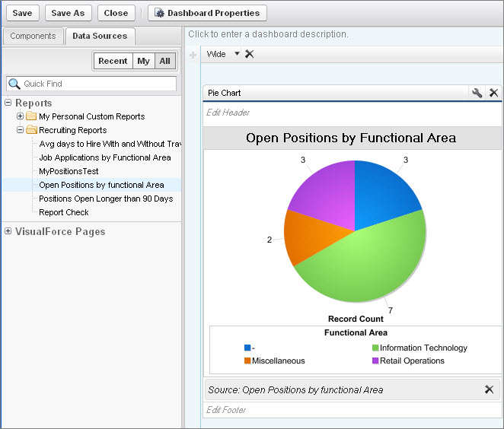Select the Report Check report
Viewport: 504px width, 429px height.
pyautogui.click(x=64, y=212)
